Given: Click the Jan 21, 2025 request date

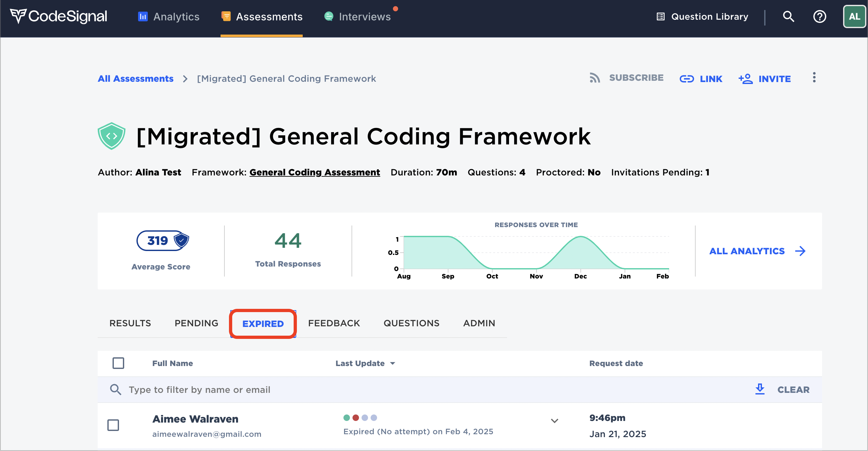Looking at the screenshot, I should click(x=618, y=434).
